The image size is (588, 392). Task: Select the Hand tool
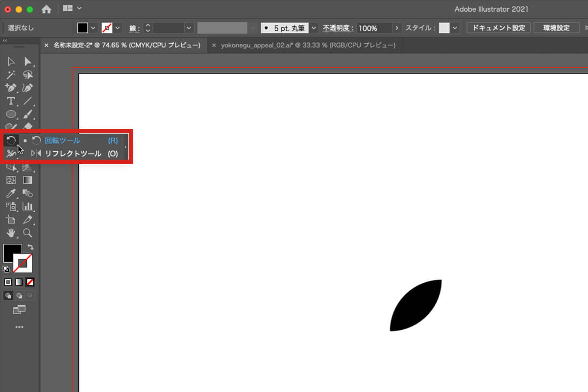click(11, 233)
